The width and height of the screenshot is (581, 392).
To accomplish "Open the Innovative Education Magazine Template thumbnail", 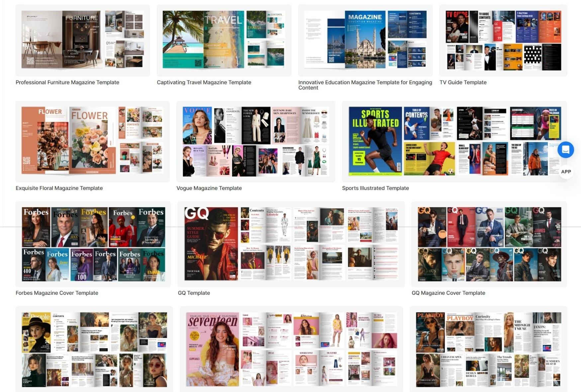I will click(x=365, y=40).
